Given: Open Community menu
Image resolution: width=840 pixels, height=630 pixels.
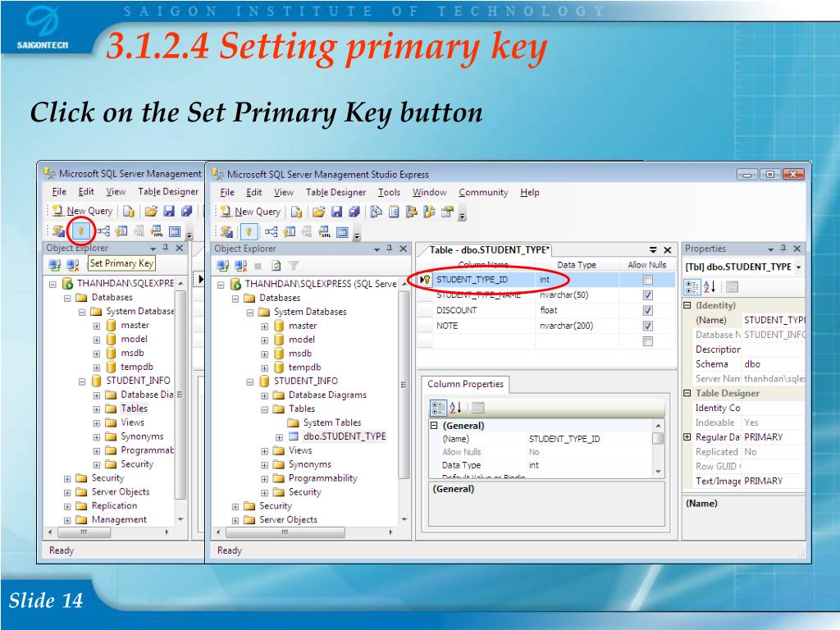Looking at the screenshot, I should [483, 192].
